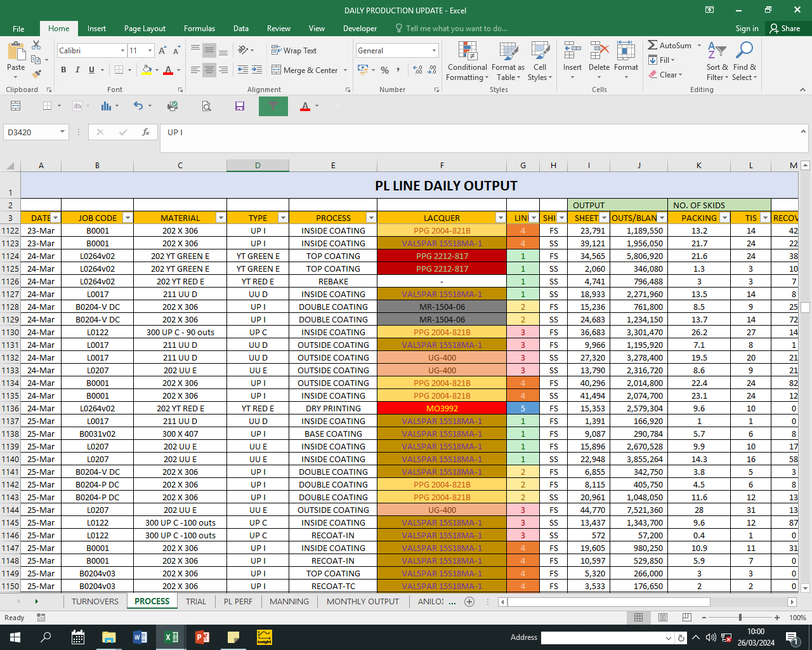Switch to the Data ribbon tab

click(x=241, y=29)
